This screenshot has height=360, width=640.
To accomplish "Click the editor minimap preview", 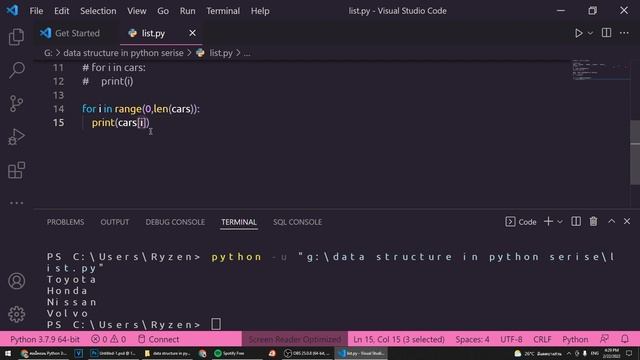I will (600, 70).
